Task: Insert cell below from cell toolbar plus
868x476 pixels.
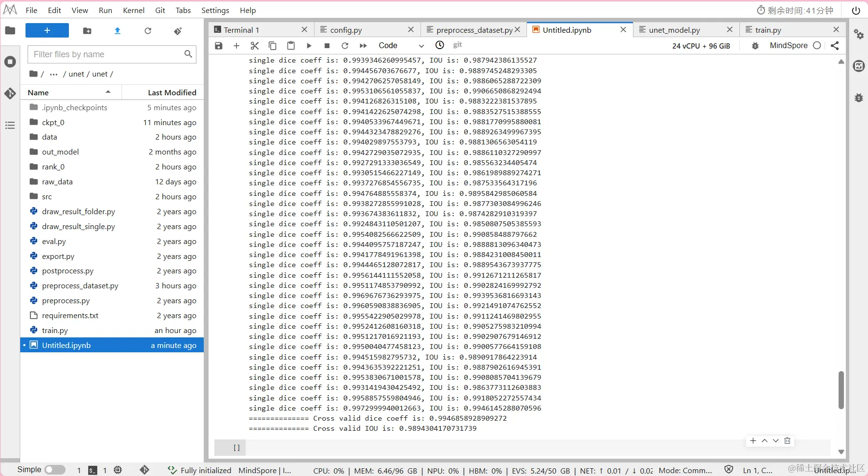Action: (753, 441)
